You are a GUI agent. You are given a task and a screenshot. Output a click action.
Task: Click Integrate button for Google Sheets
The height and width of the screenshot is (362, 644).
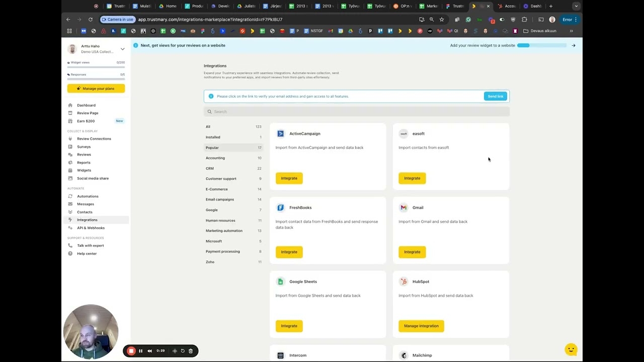289,326
